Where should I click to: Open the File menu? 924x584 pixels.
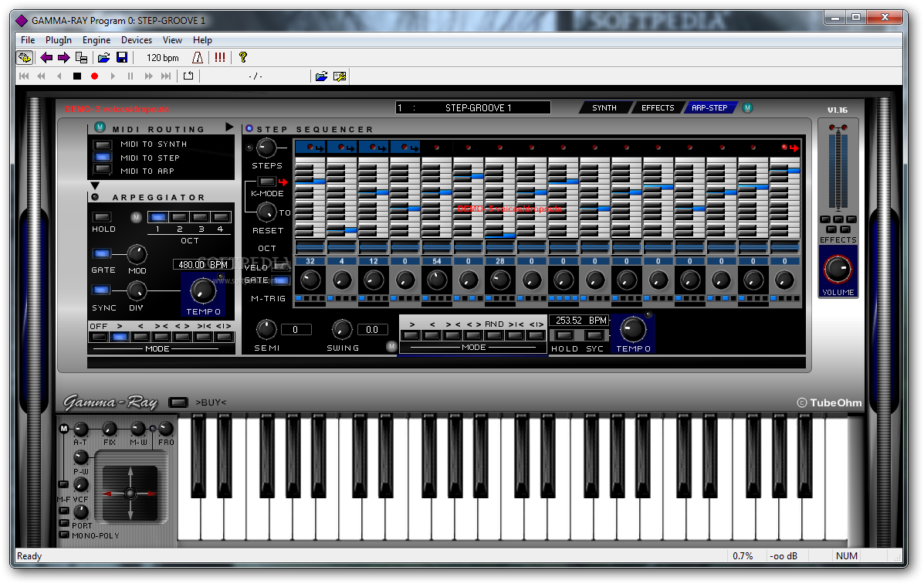coord(28,40)
